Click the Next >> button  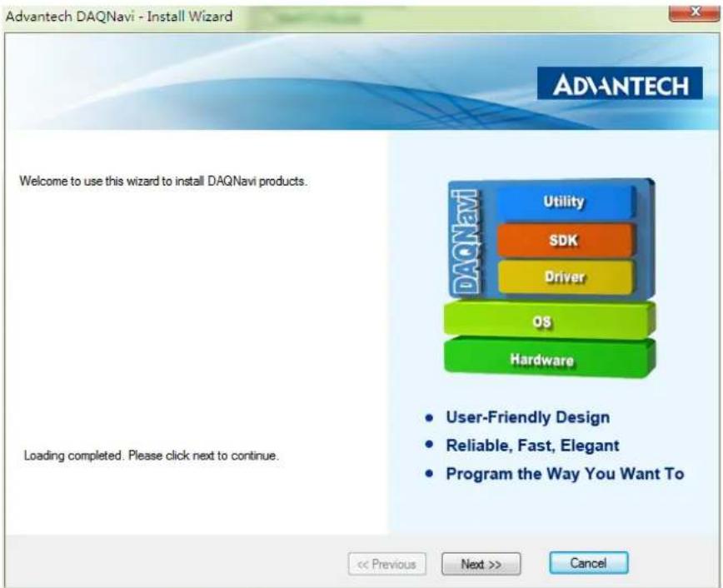[481, 564]
